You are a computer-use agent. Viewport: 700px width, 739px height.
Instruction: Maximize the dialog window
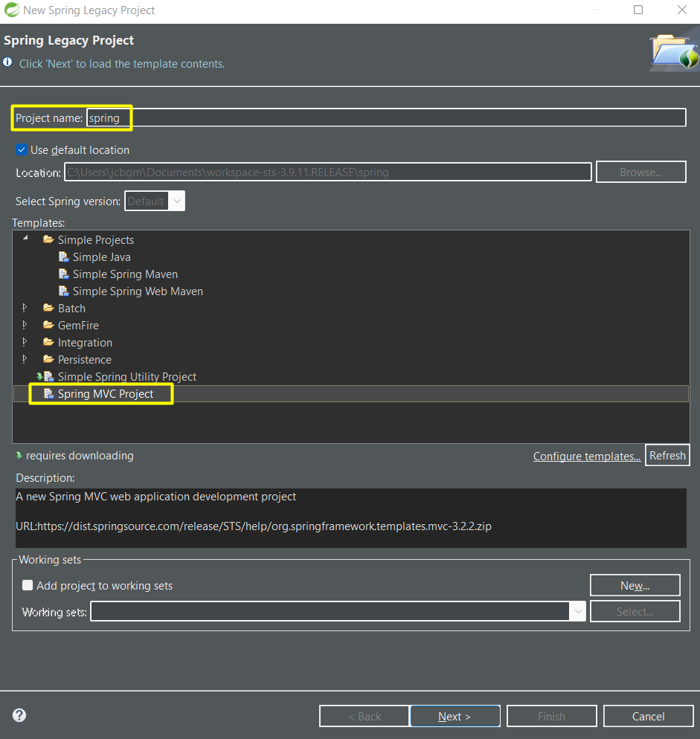click(638, 10)
